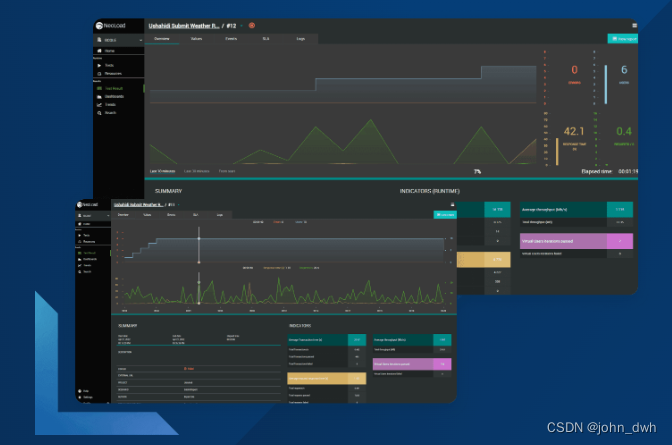Click the teal New report button in back window
The height and width of the screenshot is (445, 672).
(623, 39)
